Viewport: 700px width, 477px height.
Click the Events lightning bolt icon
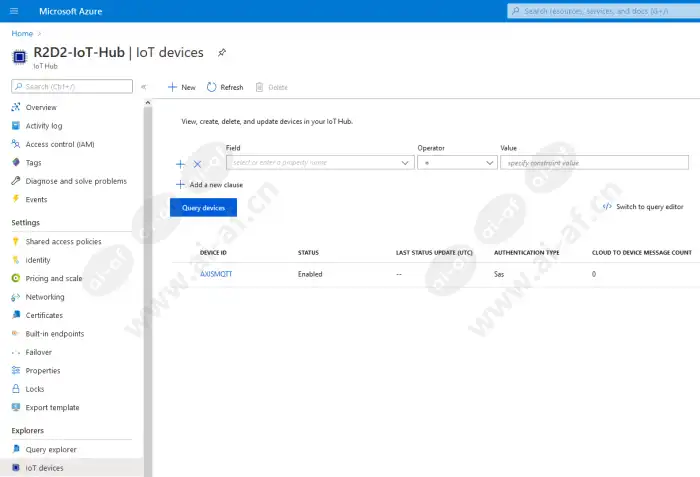tap(16, 199)
